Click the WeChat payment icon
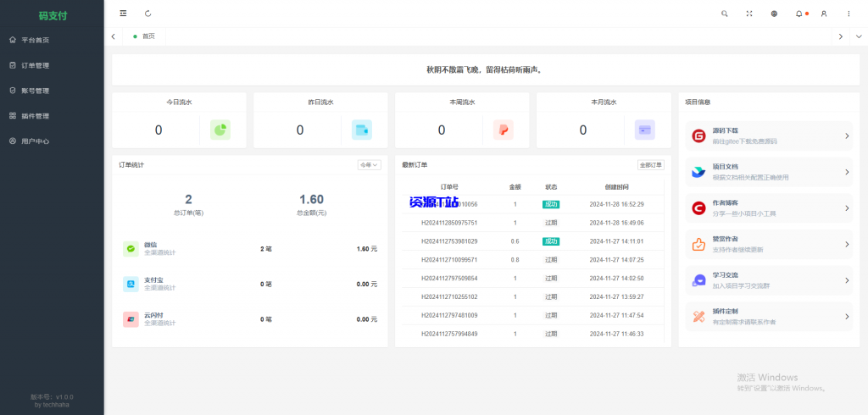Viewport: 868px width, 415px height. point(131,249)
